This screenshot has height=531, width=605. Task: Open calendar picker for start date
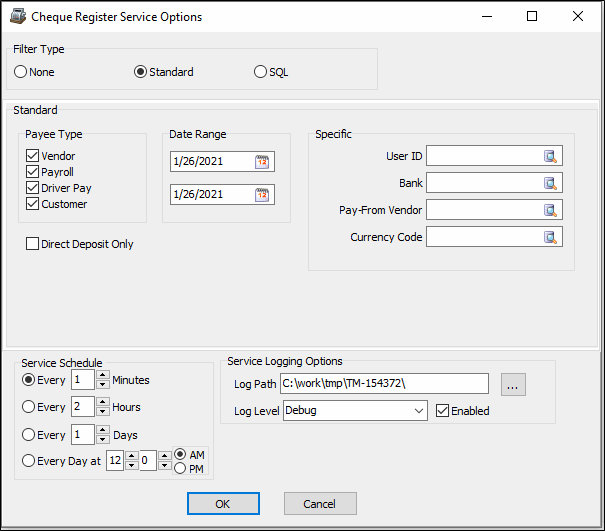pyautogui.click(x=263, y=162)
